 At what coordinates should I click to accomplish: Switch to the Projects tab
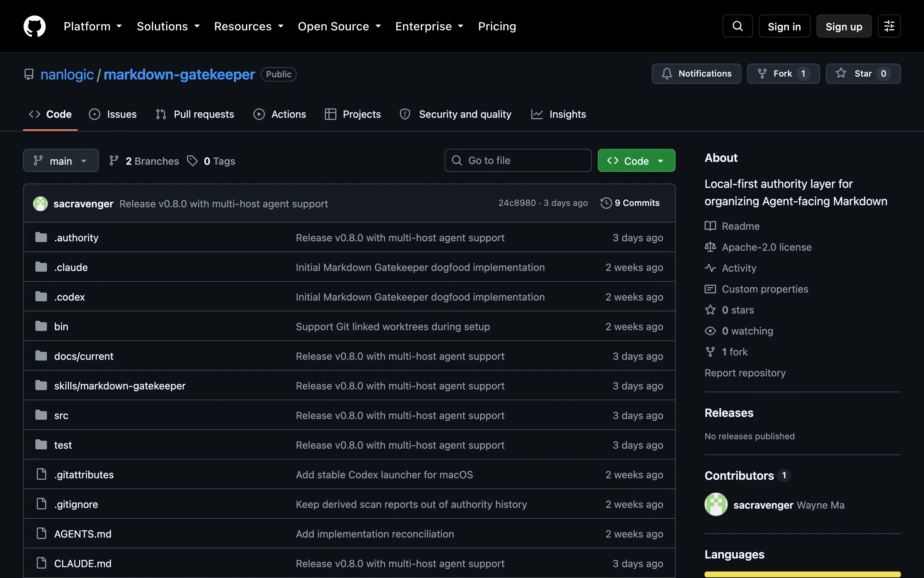coord(352,114)
